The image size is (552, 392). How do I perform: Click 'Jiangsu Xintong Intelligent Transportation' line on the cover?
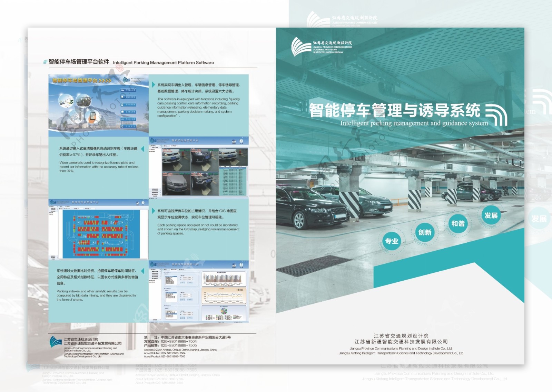click(401, 353)
